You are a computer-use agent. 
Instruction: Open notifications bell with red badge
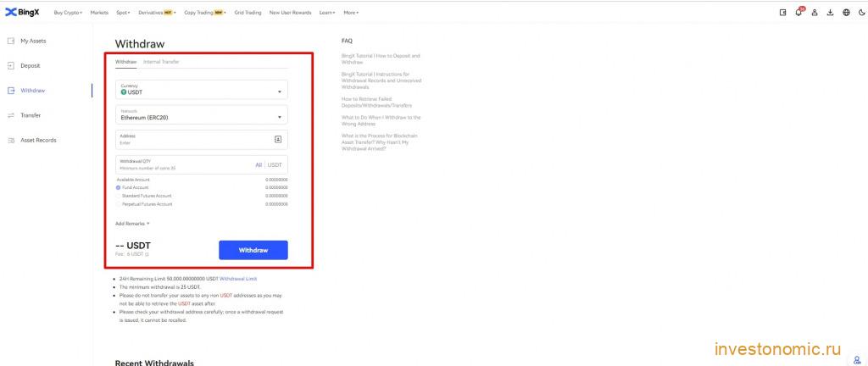(798, 12)
